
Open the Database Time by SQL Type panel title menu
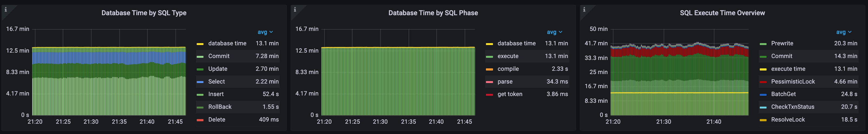[x=144, y=13]
